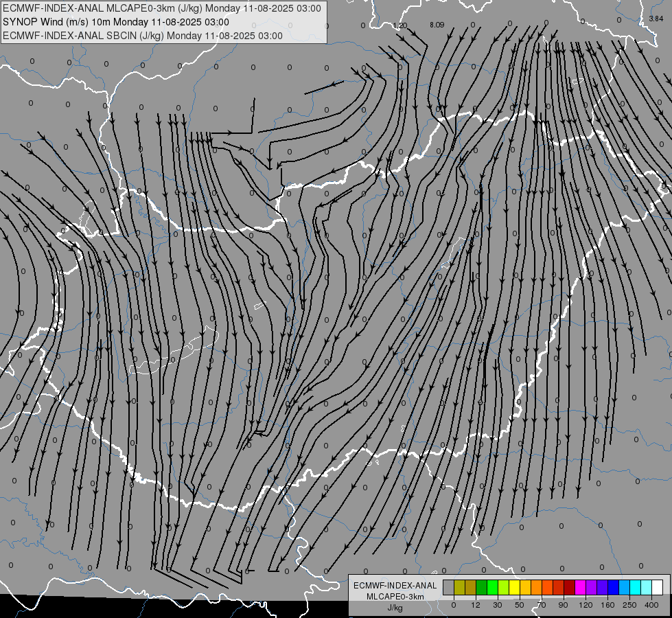Image resolution: width=672 pixels, height=618 pixels.
Task: Click the 1.20 value on the map
Action: (x=400, y=25)
